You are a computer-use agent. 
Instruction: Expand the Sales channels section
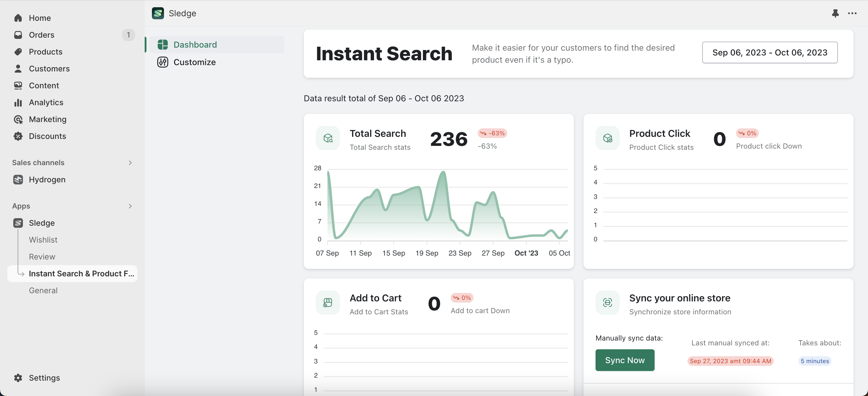point(130,162)
